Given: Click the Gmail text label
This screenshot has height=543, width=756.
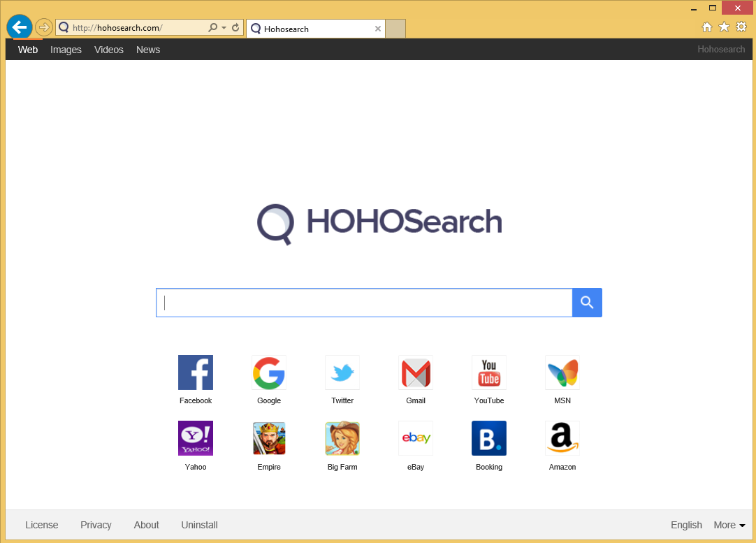Looking at the screenshot, I should click(x=416, y=400).
